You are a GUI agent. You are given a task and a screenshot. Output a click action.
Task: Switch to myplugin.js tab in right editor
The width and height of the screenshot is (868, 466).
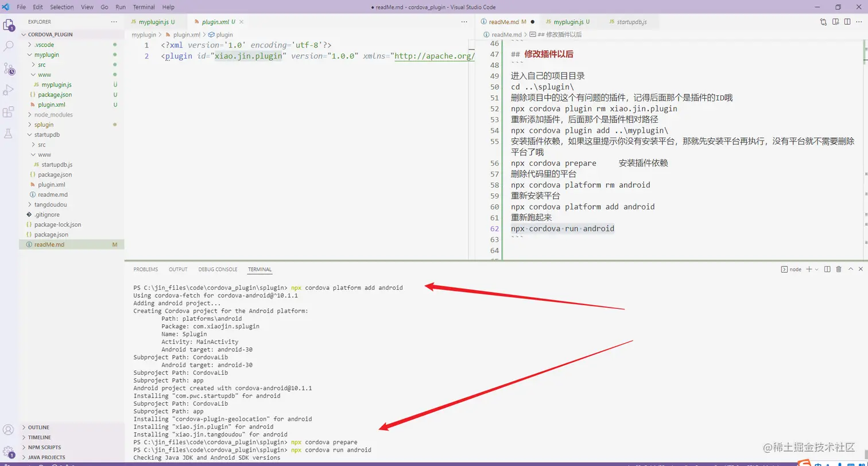[571, 22]
